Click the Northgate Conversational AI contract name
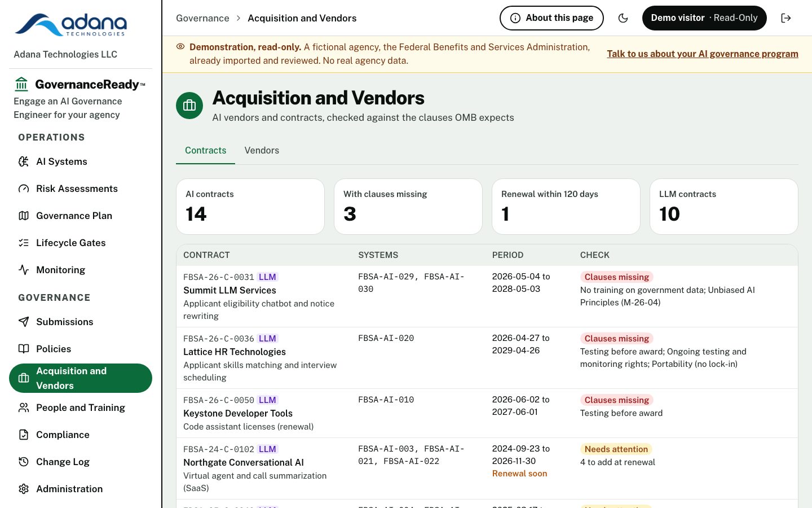Viewport: 812px width, 508px height. (244, 462)
